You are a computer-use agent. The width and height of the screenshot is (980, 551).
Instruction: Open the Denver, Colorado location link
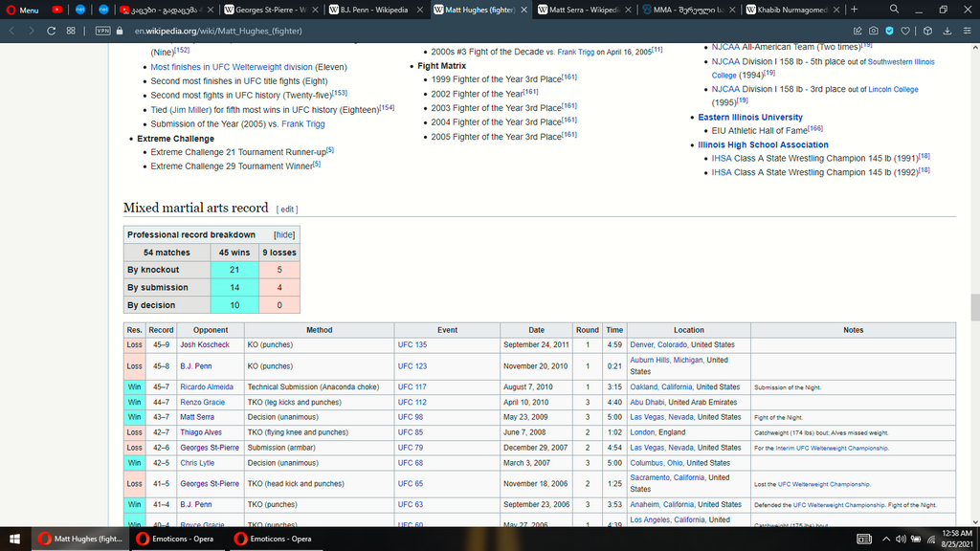click(658, 344)
